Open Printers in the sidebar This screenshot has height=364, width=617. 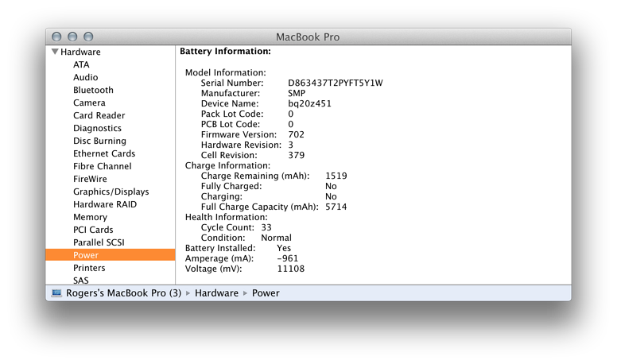pyautogui.click(x=89, y=268)
